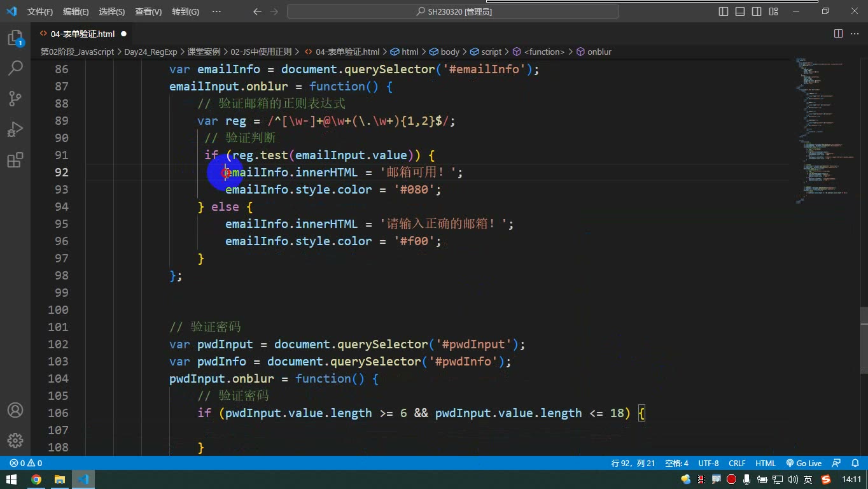The height and width of the screenshot is (489, 868).
Task: Click the SH230320 command center search box
Action: (453, 11)
